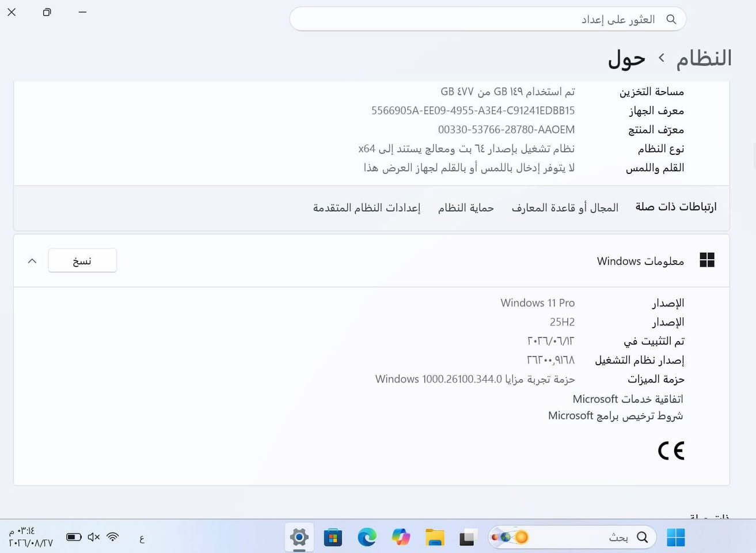Click the حول page title

(x=626, y=59)
